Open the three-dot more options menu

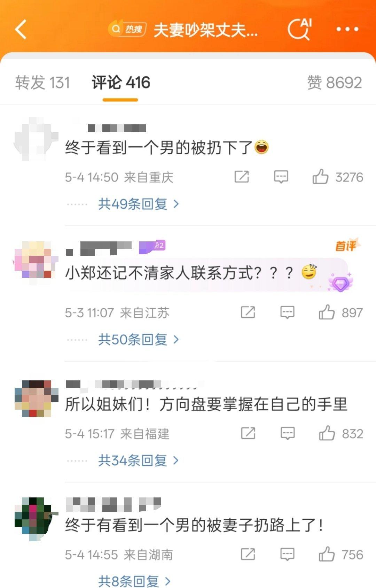coord(347,30)
